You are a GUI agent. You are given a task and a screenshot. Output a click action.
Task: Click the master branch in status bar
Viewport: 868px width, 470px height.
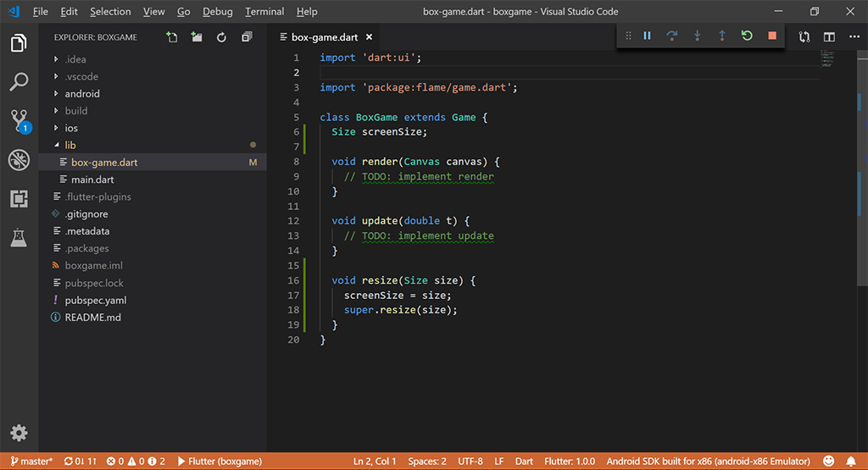tap(31, 462)
